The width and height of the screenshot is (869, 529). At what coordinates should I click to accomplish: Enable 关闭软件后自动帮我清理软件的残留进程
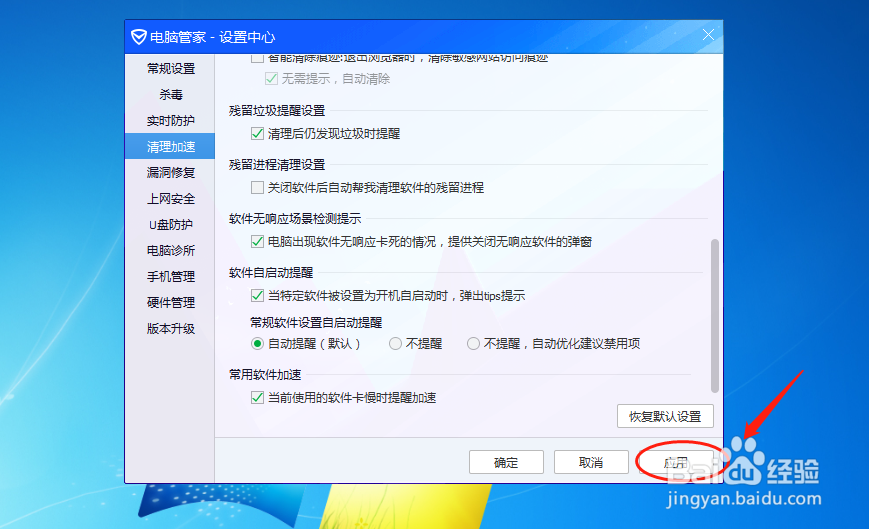[x=257, y=188]
